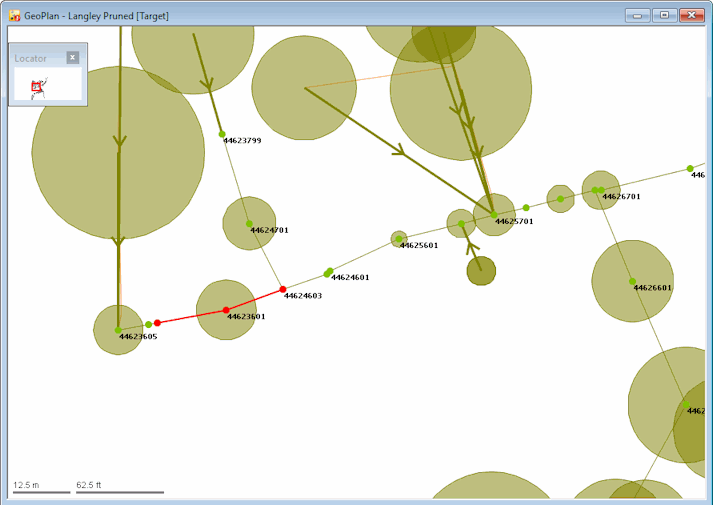713x505 pixels.
Task: Click the label text 44624603
Action: (303, 295)
